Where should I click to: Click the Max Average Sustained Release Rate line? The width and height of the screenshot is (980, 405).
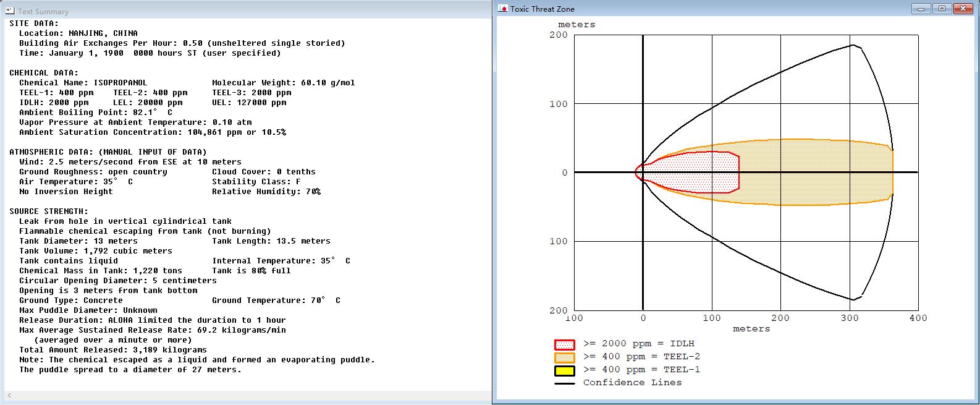(153, 330)
